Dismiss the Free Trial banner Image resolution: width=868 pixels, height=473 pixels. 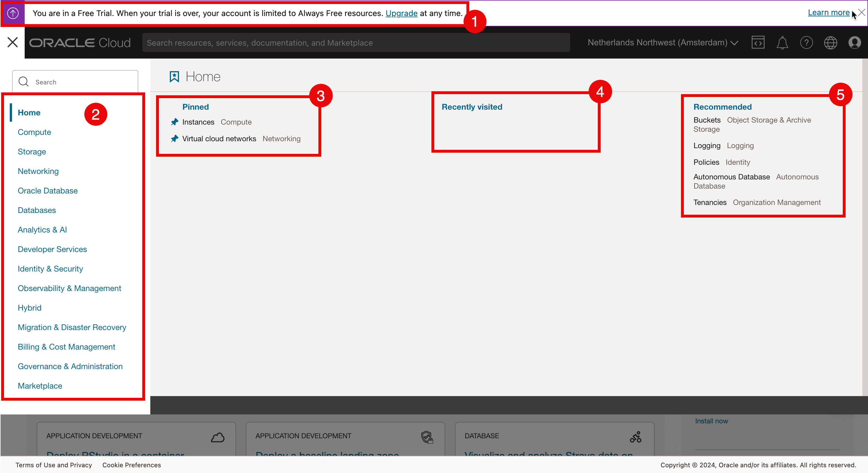click(x=862, y=12)
